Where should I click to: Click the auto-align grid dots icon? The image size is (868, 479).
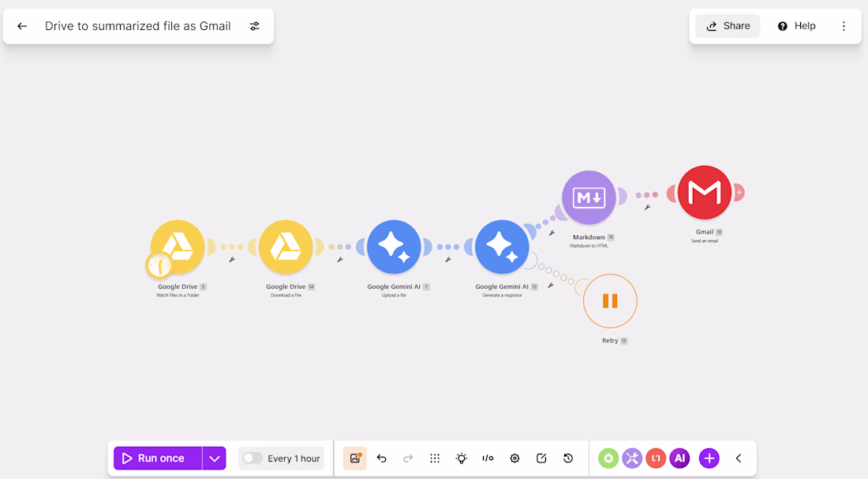click(x=435, y=458)
